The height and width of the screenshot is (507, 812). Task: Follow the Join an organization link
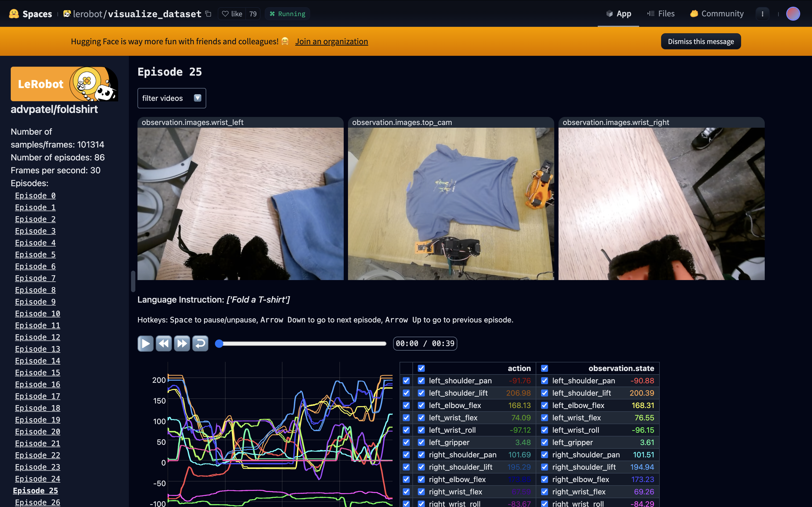331,41
